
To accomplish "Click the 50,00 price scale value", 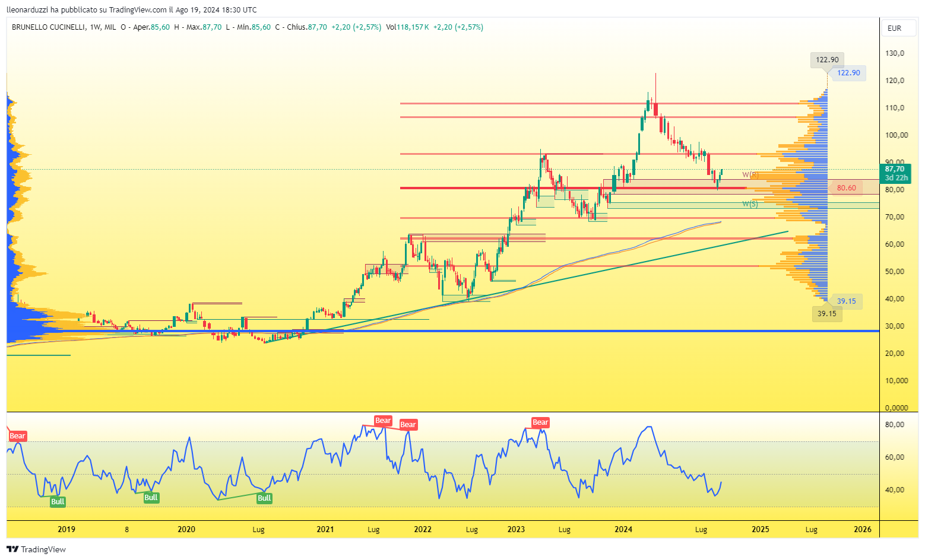I will click(895, 272).
